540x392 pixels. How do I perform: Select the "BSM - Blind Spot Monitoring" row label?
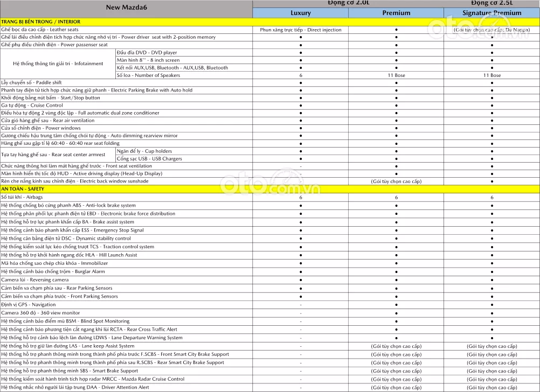point(65,321)
